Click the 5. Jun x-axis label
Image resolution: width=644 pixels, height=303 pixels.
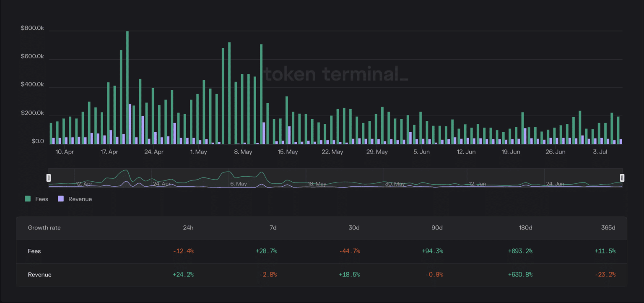click(x=422, y=152)
